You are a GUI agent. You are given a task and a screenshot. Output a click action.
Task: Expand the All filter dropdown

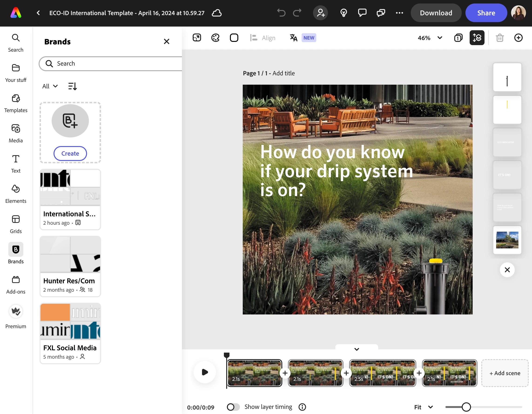point(50,86)
